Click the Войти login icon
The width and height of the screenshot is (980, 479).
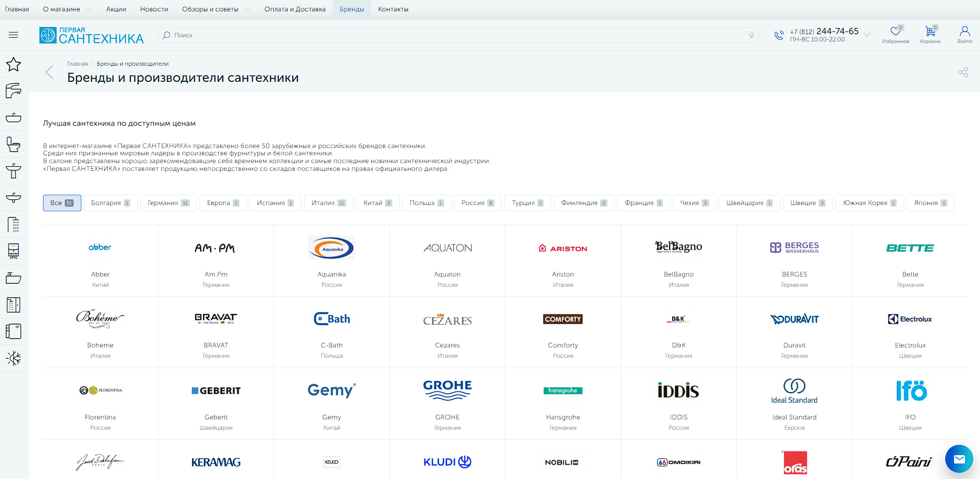[x=964, y=32]
